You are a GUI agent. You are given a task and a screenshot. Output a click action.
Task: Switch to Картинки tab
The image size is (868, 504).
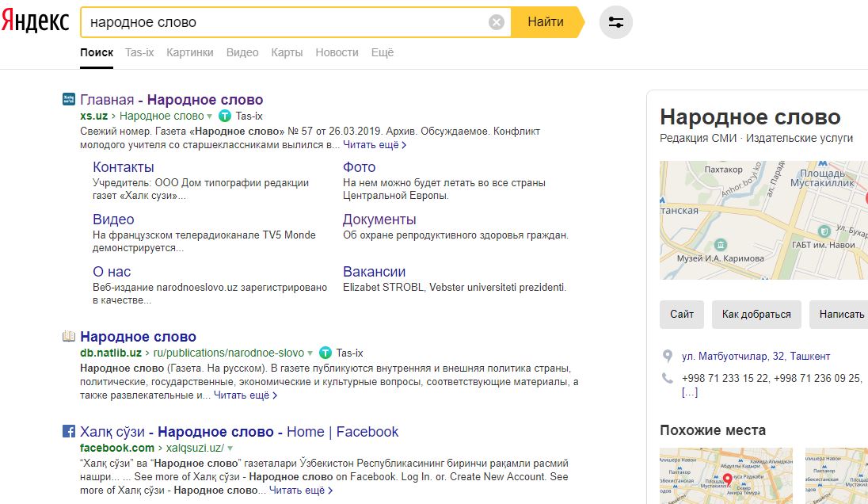tap(190, 52)
